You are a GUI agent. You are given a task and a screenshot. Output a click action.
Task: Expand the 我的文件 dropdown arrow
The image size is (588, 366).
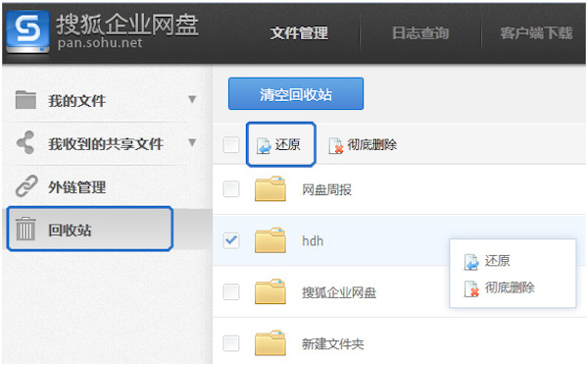click(192, 99)
